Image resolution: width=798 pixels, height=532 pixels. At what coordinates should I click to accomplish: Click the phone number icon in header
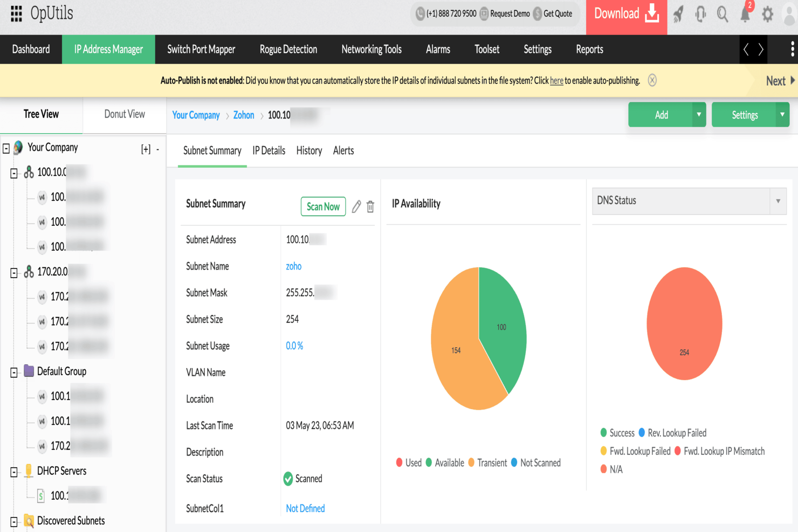420,13
